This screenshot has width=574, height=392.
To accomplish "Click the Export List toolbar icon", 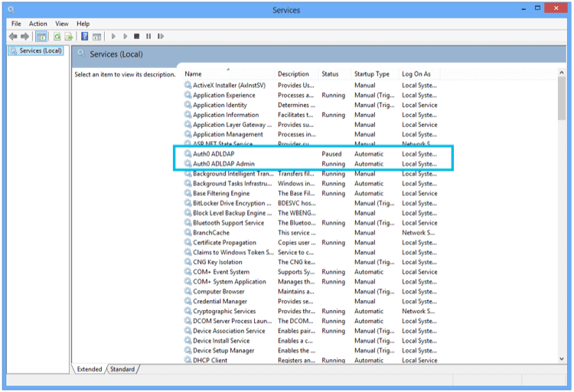I will [69, 36].
